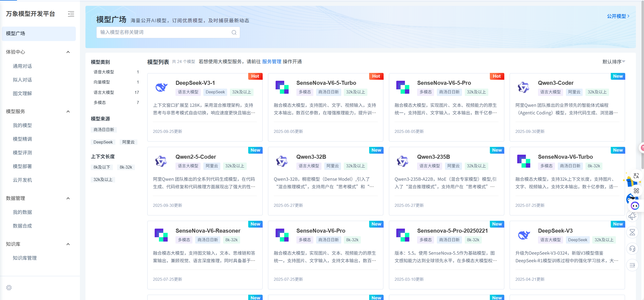Open the 服务管理 link
Screen dimensions: 644x300
272,62
